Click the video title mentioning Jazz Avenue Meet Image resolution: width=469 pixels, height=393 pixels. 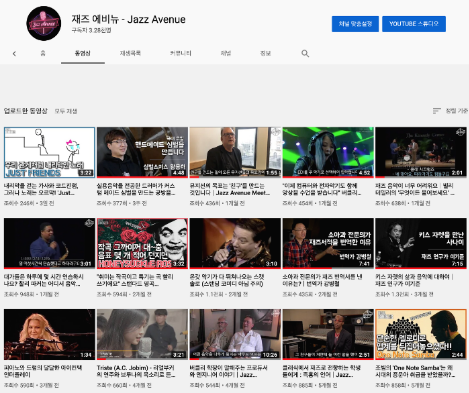coord(230,189)
